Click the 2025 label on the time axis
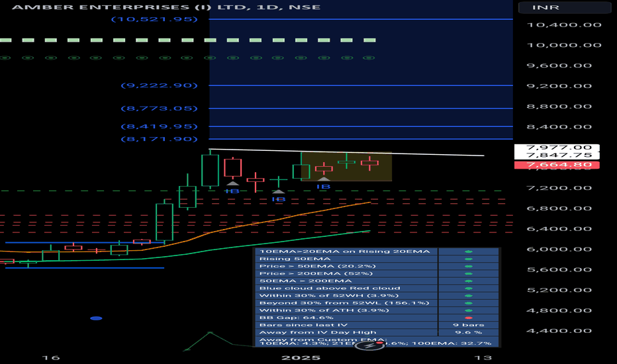 coord(301,357)
